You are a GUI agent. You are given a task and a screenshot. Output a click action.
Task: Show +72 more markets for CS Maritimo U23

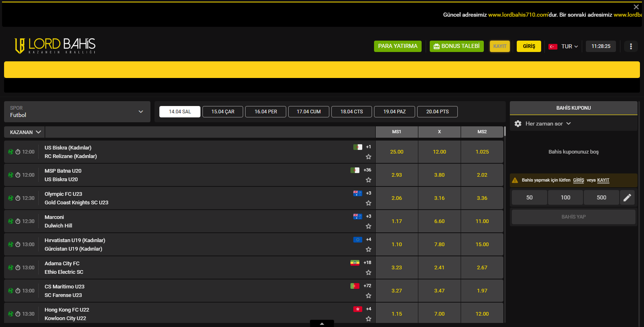click(x=368, y=286)
